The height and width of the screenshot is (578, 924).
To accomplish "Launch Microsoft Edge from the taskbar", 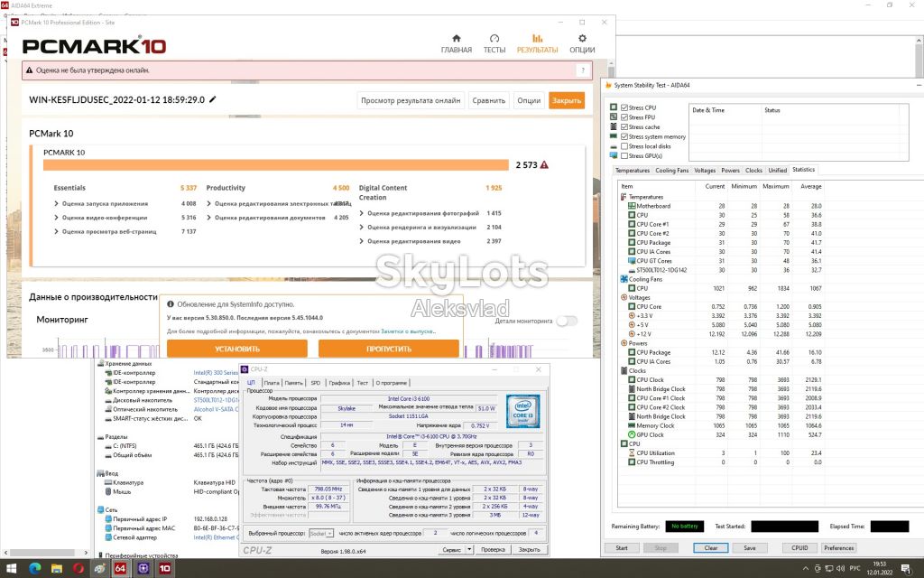I will tap(35, 569).
